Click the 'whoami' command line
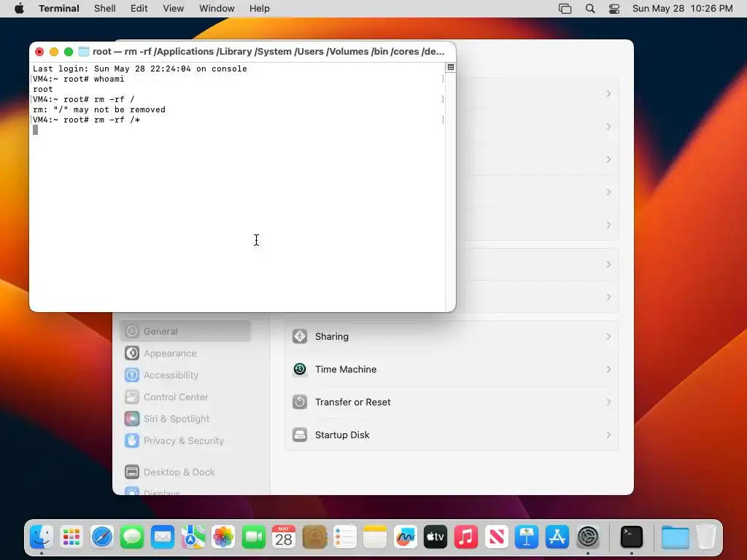747x560 pixels. pyautogui.click(x=79, y=79)
